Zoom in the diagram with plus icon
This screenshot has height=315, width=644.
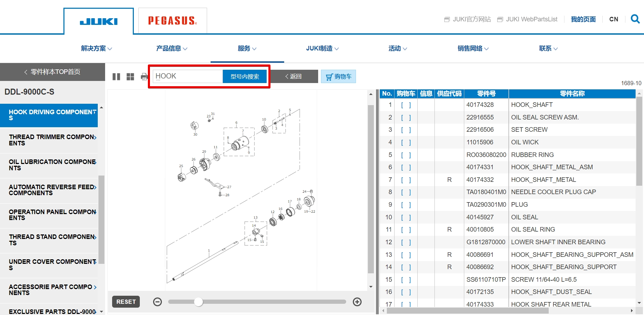pos(357,302)
